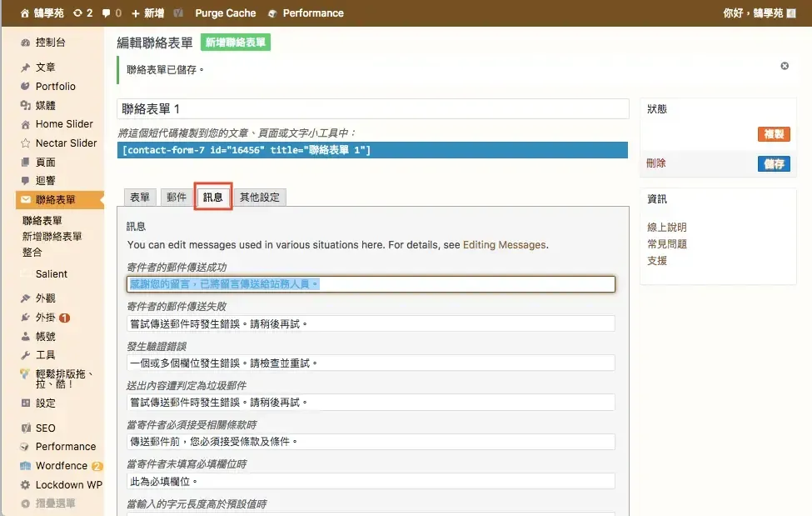Open 整合 submenu item
The width and height of the screenshot is (812, 516).
coord(32,253)
